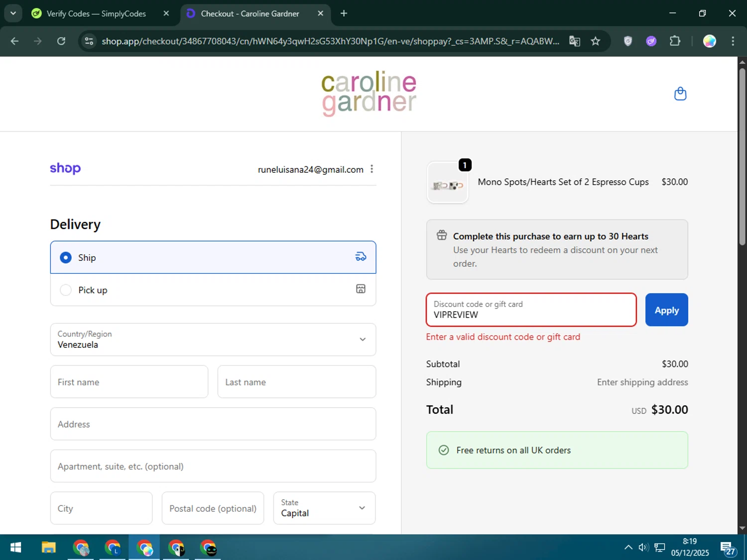Viewport: 747px width, 560px height.
Task: Click the gift icon in Hearts reward box
Action: [442, 235]
